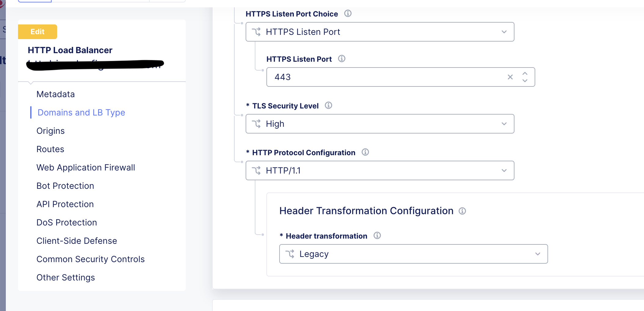644x311 pixels.
Task: Open the HTTPS Listen Port Choice dropdown
Action: coord(380,32)
